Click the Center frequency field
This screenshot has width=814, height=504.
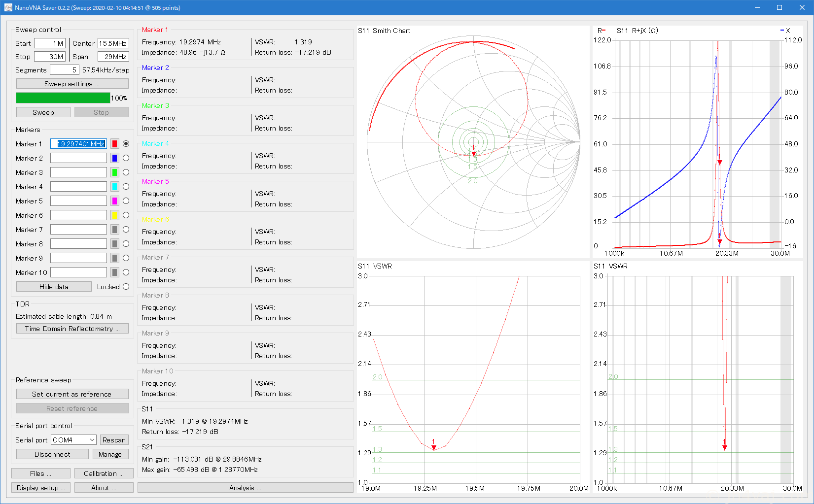(113, 43)
